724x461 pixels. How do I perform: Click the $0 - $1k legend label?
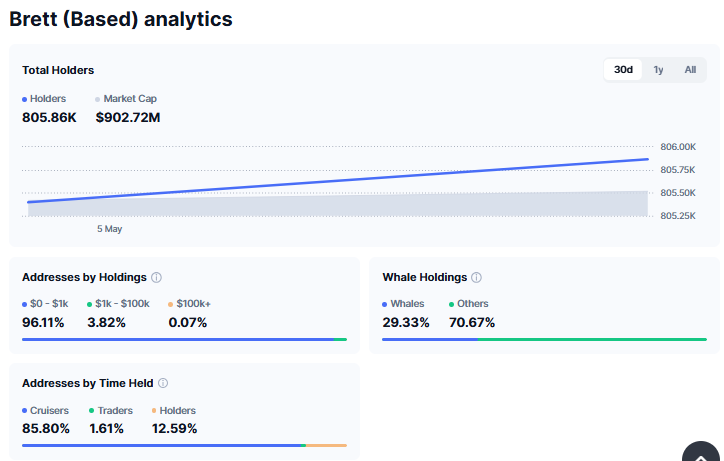[45, 304]
